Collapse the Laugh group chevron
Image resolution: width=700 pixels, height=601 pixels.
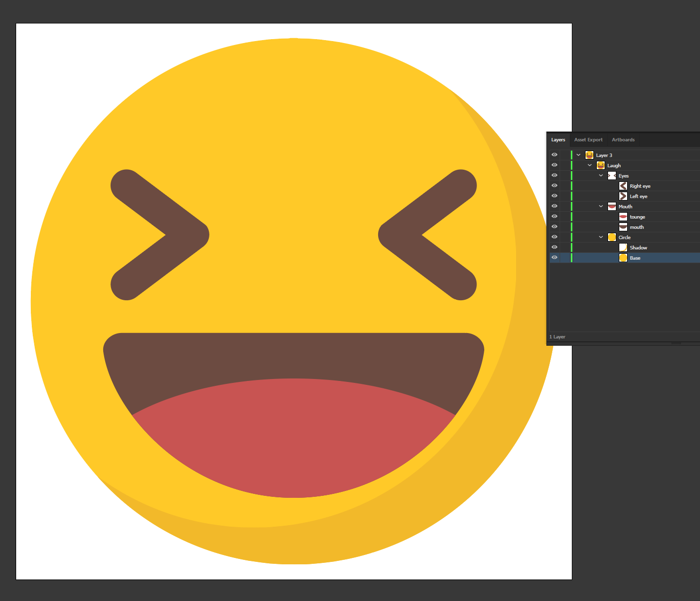coord(589,165)
